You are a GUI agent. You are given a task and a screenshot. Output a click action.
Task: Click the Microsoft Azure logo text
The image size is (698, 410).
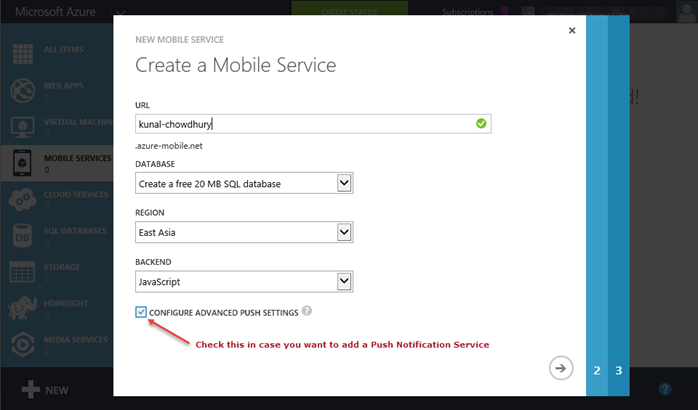(55, 12)
